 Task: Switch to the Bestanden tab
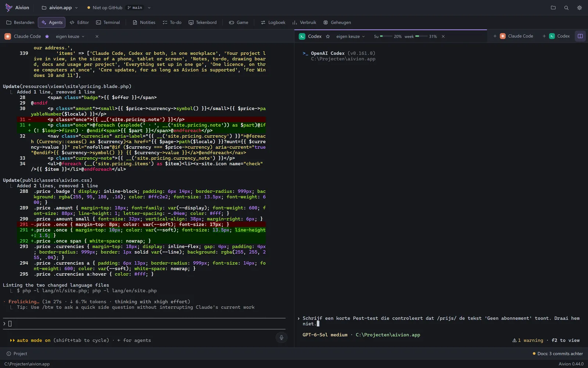21,22
